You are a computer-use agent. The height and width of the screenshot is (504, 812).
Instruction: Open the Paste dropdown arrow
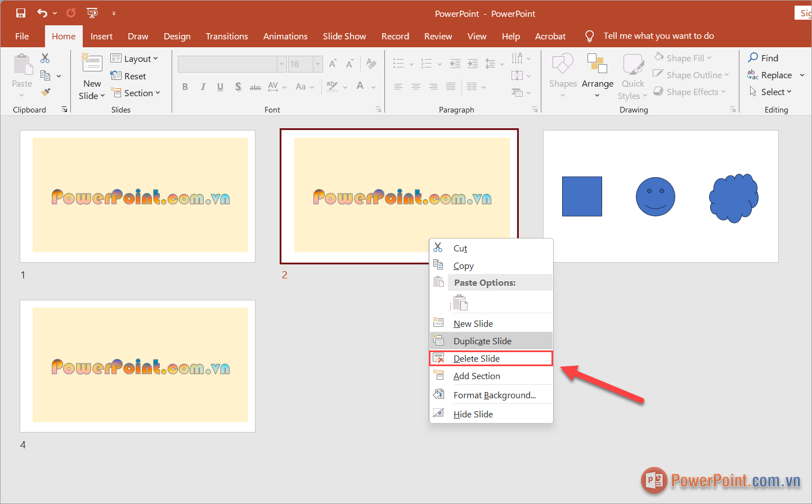pos(22,94)
